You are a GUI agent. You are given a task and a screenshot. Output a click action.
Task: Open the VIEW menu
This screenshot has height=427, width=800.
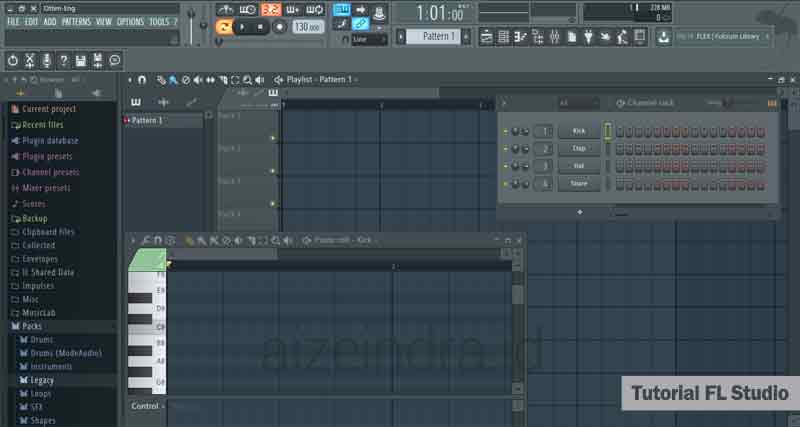(104, 21)
